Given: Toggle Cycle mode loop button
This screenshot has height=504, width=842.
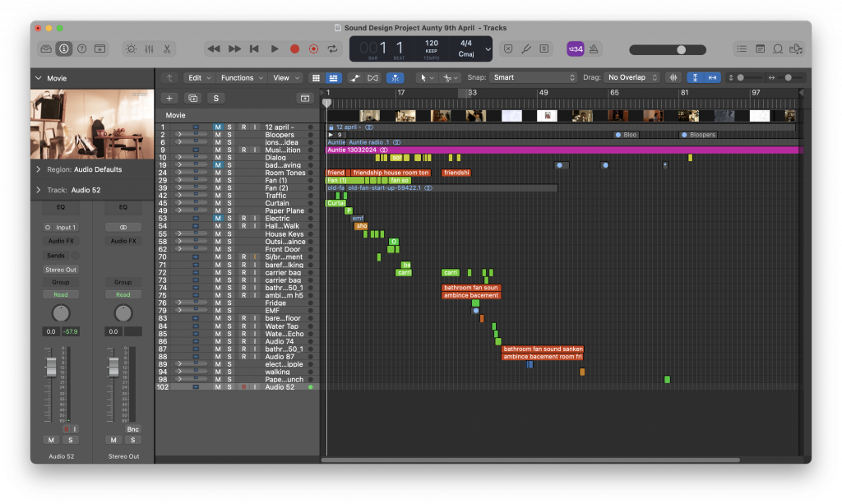Looking at the screenshot, I should pos(333,49).
